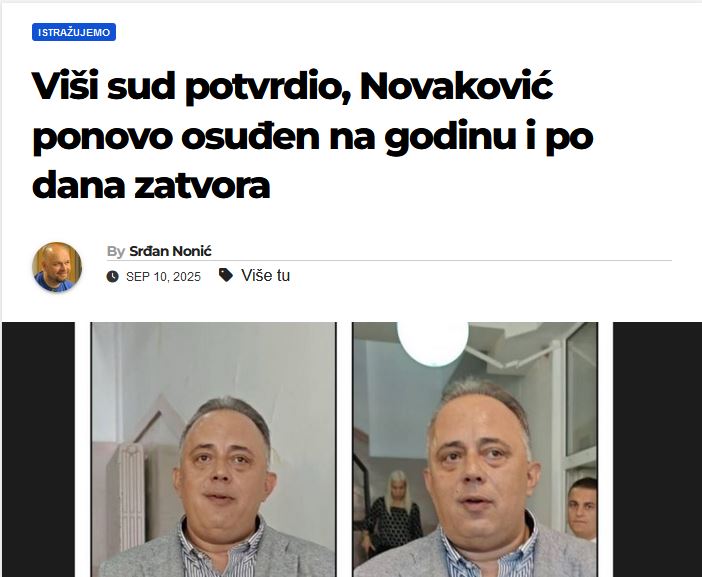Open the ISTRAŽUJEMO category badge
The height and width of the screenshot is (577, 702).
(74, 32)
